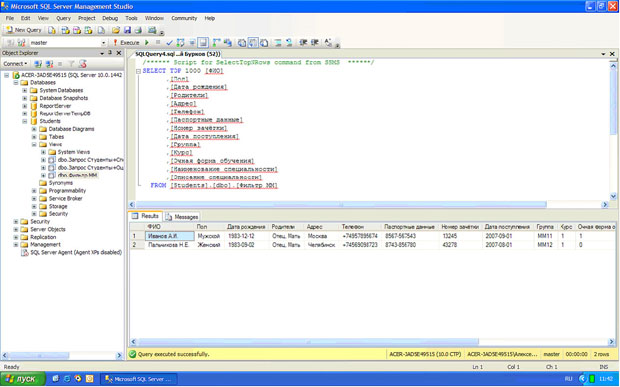Image resolution: width=620 pixels, height=387 pixels.
Task: Select the cell 'Иванов А.И.'
Action: click(170, 236)
